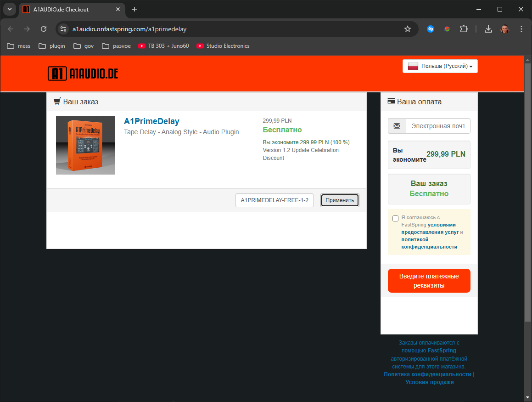Click the A1AUDIO.DE logo
Viewport: 532px width, 402px height.
point(83,74)
